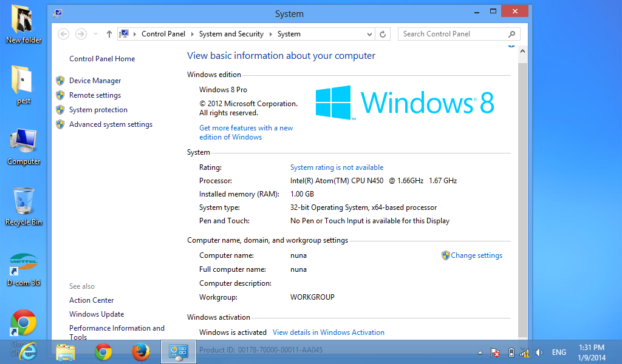Click Windows 8 Pro edition text
Screen dimensions: 622x364
click(223, 90)
